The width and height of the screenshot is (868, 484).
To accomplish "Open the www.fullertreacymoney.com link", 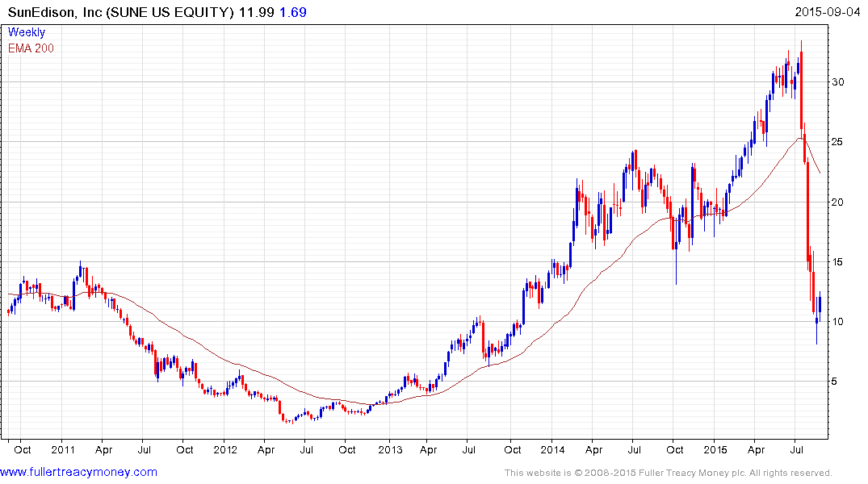I will 78,472.
